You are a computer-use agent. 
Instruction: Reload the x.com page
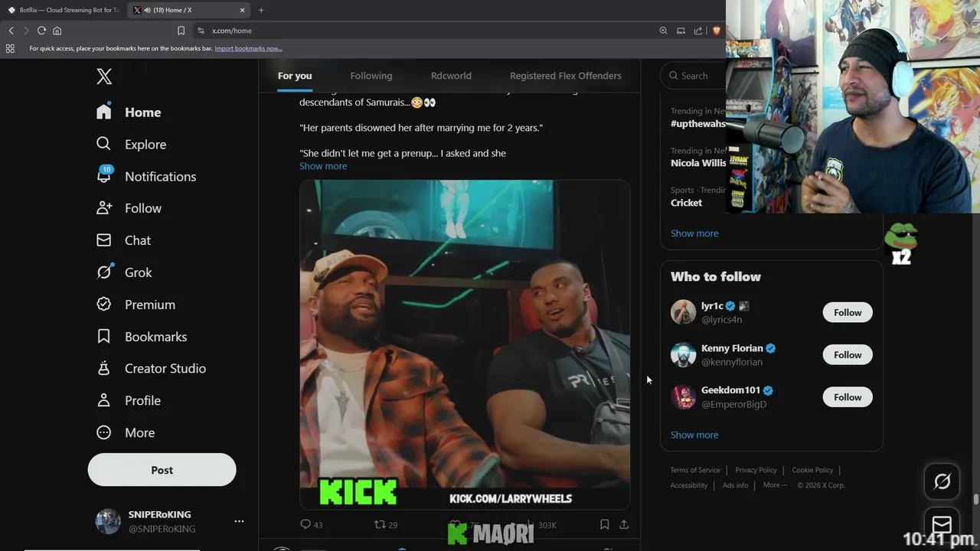pos(41,31)
